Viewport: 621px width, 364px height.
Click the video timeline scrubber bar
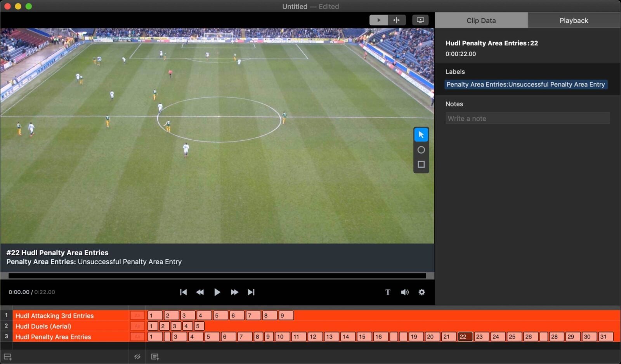click(217, 275)
